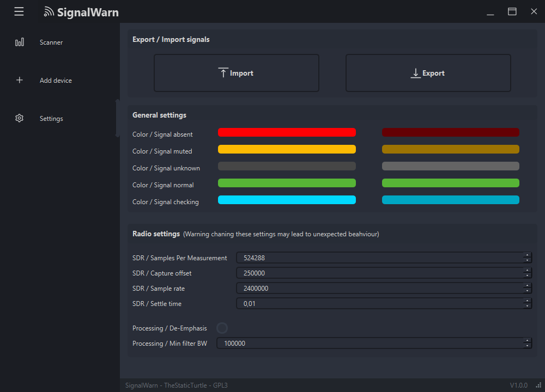Click the download arrow icon on Export button
Viewport: 545px width, 392px height.
pos(415,72)
